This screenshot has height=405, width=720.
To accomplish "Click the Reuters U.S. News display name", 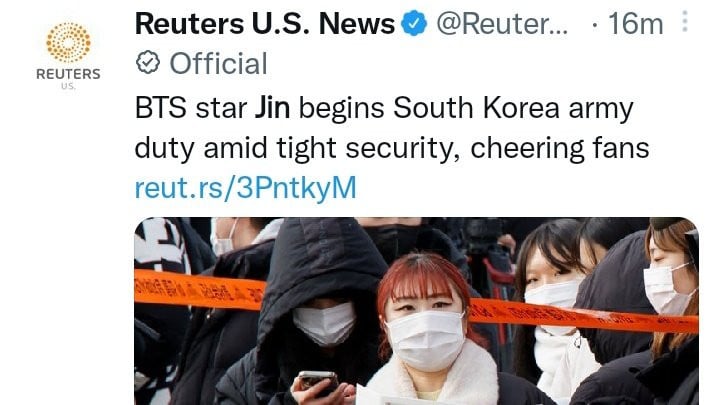I will pos(265,23).
